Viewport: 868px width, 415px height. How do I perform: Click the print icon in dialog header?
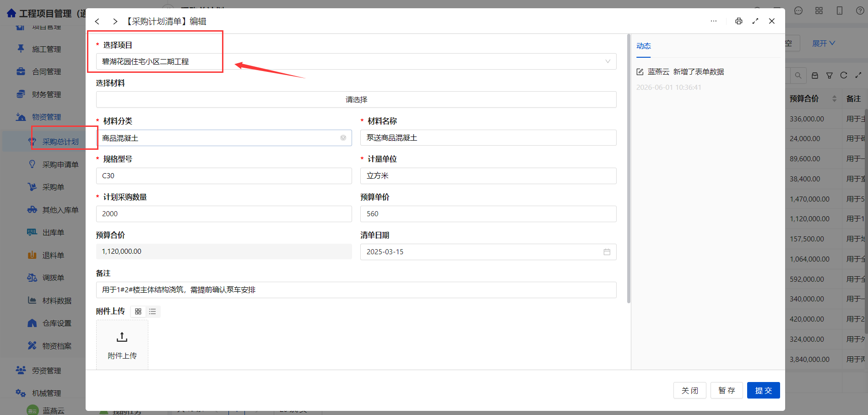click(x=739, y=21)
